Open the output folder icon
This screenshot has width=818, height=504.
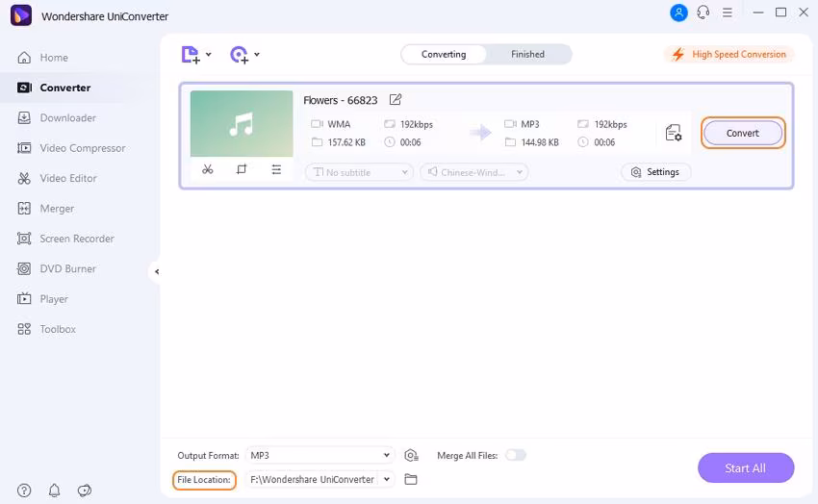tap(411, 479)
